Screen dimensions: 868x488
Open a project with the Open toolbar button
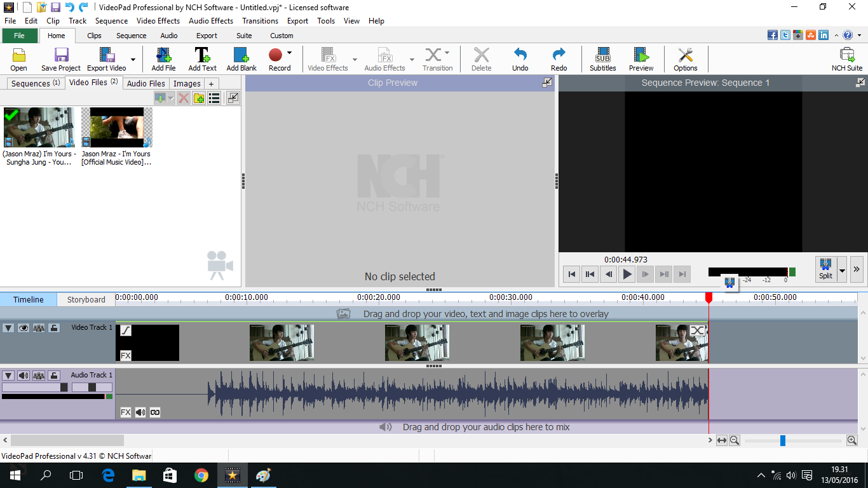tap(19, 59)
